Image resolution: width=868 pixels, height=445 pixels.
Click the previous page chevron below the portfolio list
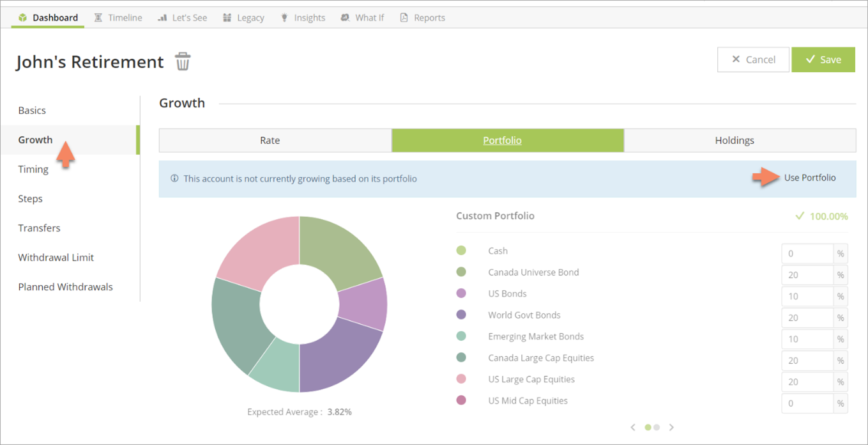click(x=633, y=427)
